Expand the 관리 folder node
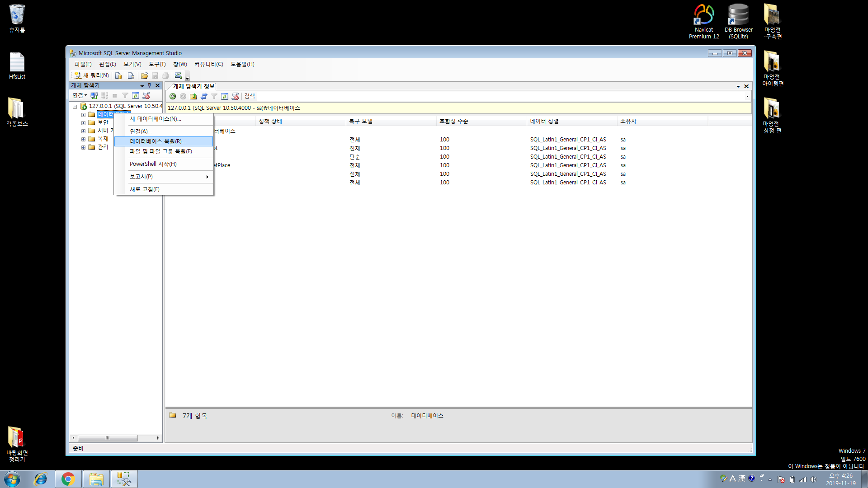This screenshot has height=488, width=868. (x=83, y=147)
